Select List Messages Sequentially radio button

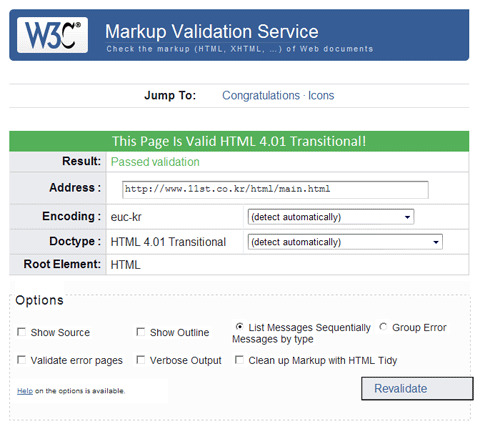pyautogui.click(x=239, y=327)
